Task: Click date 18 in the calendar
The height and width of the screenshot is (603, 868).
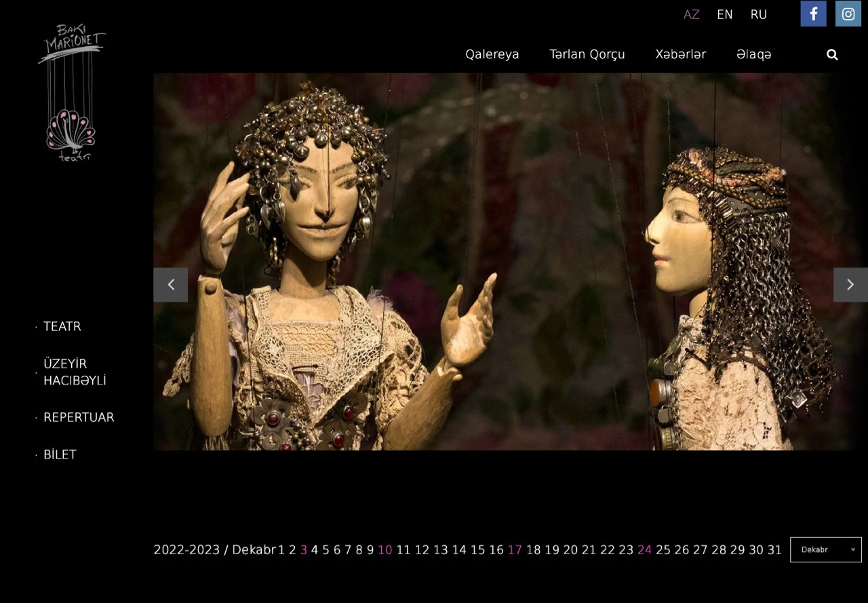Action: pyautogui.click(x=534, y=550)
